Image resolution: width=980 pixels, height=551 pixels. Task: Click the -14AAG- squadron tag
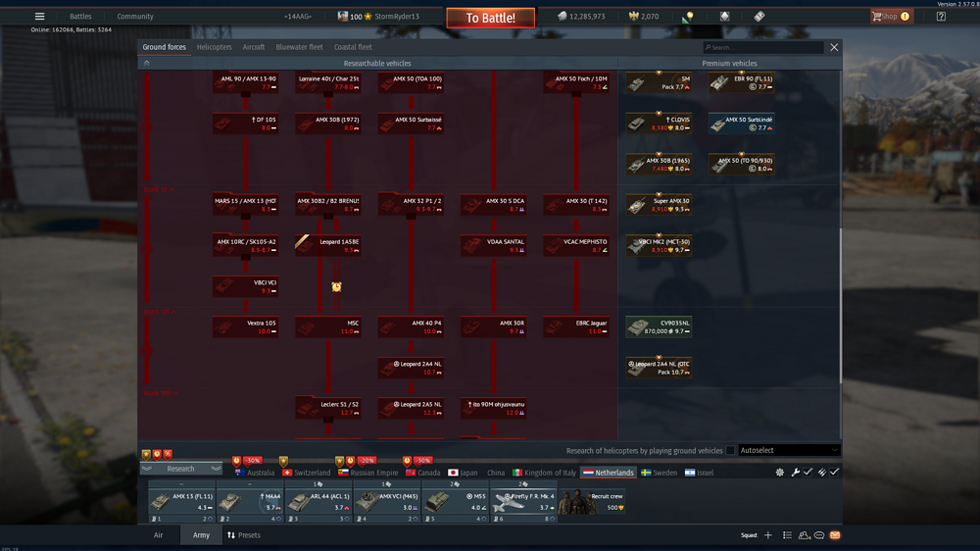click(x=298, y=17)
